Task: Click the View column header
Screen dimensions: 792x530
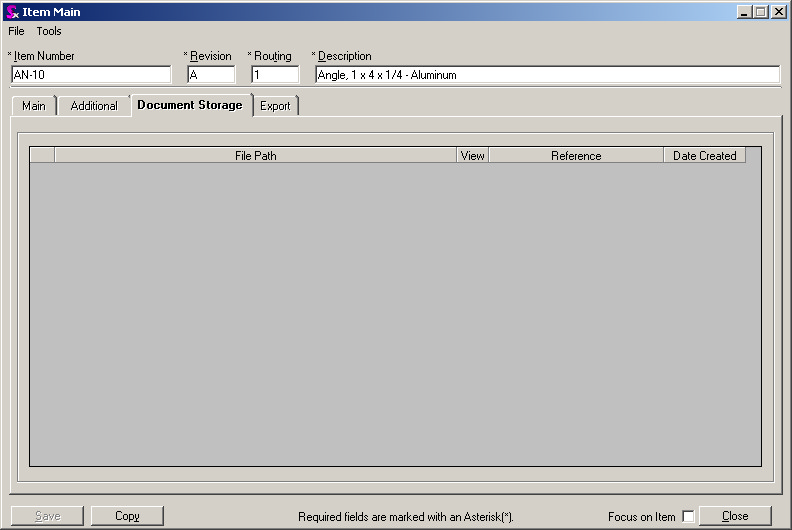Action: [472, 156]
